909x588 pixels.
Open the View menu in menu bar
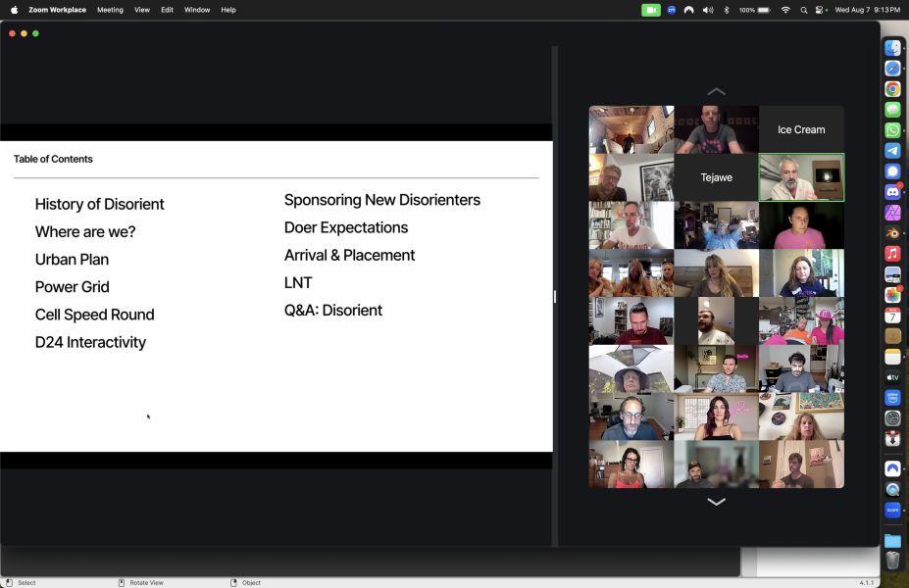tap(142, 10)
